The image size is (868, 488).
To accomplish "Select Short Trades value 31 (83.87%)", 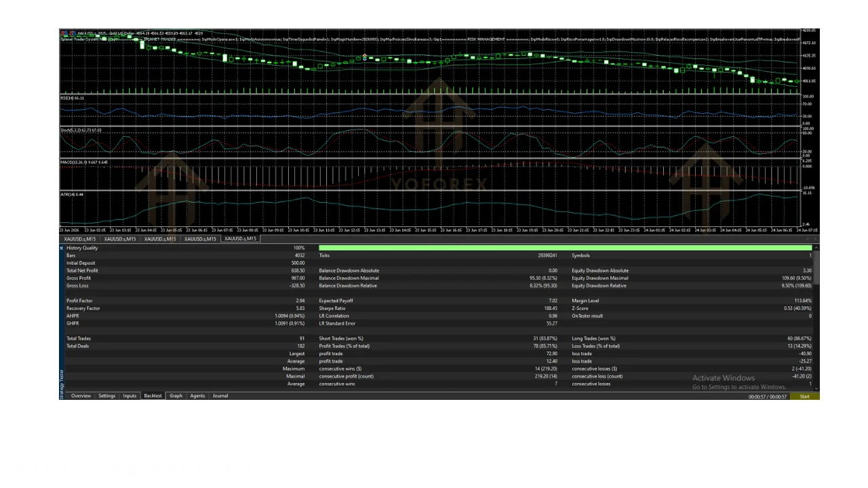I will pyautogui.click(x=545, y=338).
